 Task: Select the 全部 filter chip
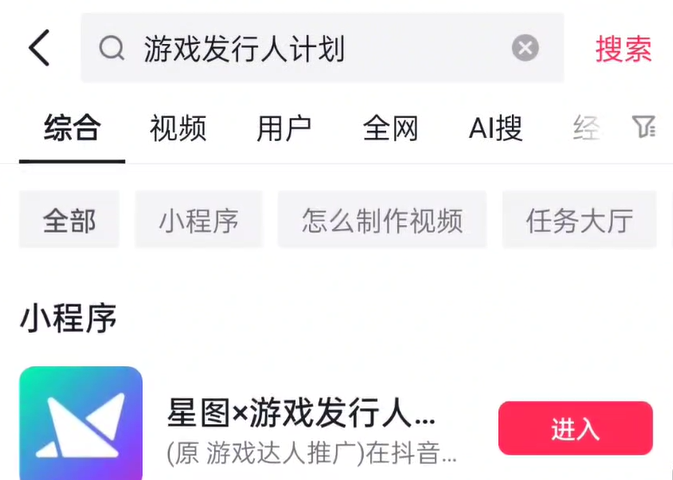click(x=69, y=220)
